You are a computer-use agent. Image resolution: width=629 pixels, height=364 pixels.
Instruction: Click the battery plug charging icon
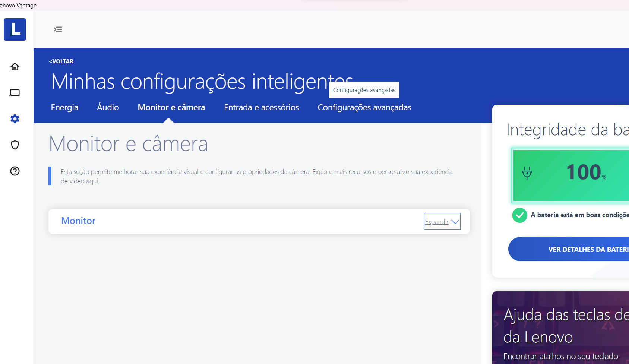tap(527, 173)
